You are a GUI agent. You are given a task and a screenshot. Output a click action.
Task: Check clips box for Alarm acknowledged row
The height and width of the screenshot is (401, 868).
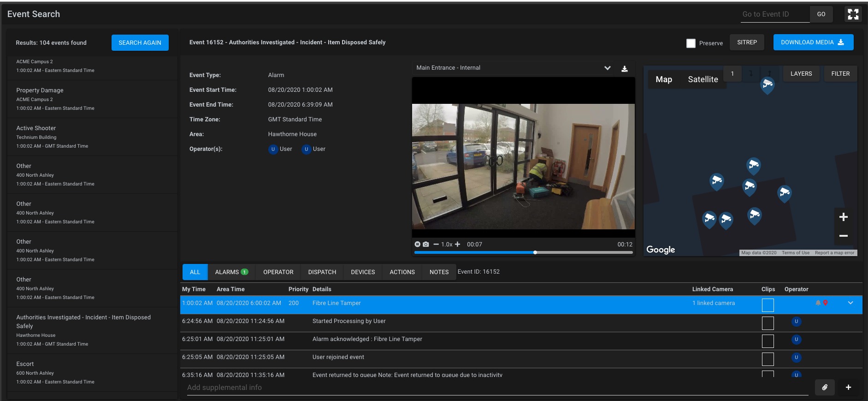(768, 341)
